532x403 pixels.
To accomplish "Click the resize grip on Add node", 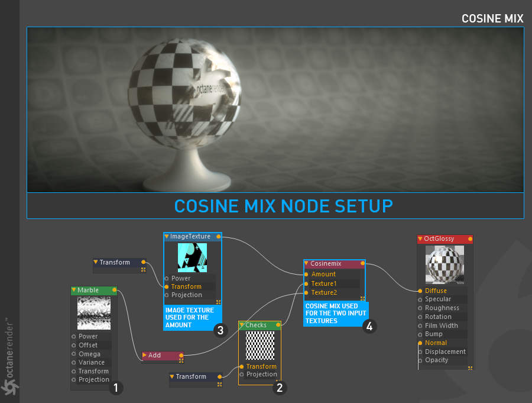I will coord(181,360).
